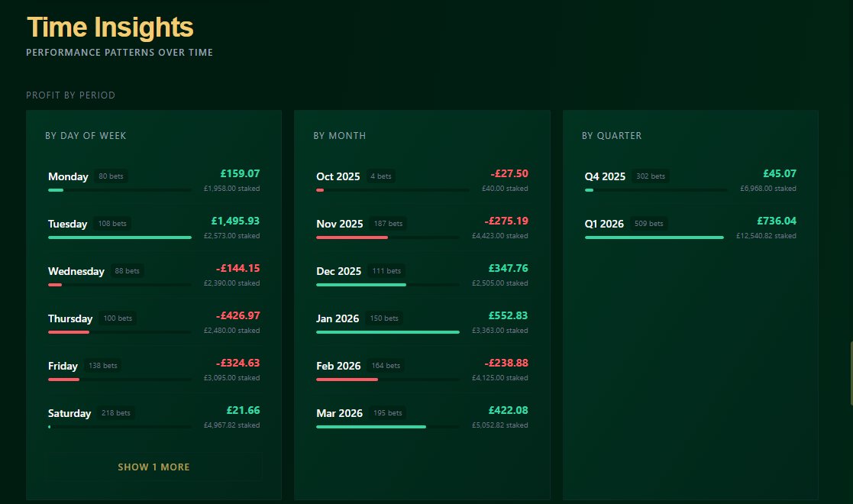The image size is (853, 504).
Task: Click the BY DAY OF WEEK heading
Action: coord(86,135)
